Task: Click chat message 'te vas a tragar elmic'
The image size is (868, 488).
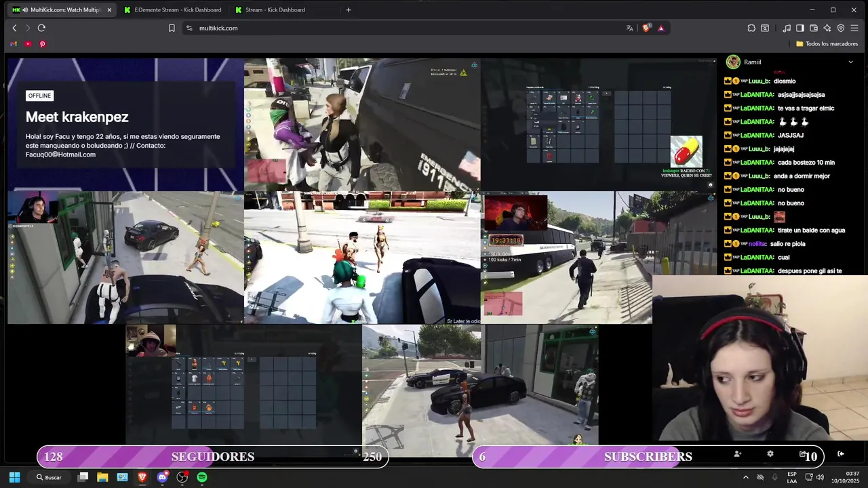Action: 806,108
